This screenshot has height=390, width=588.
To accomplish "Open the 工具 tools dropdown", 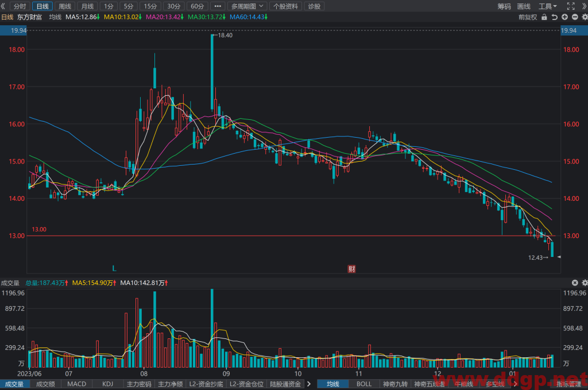I will point(548,6).
